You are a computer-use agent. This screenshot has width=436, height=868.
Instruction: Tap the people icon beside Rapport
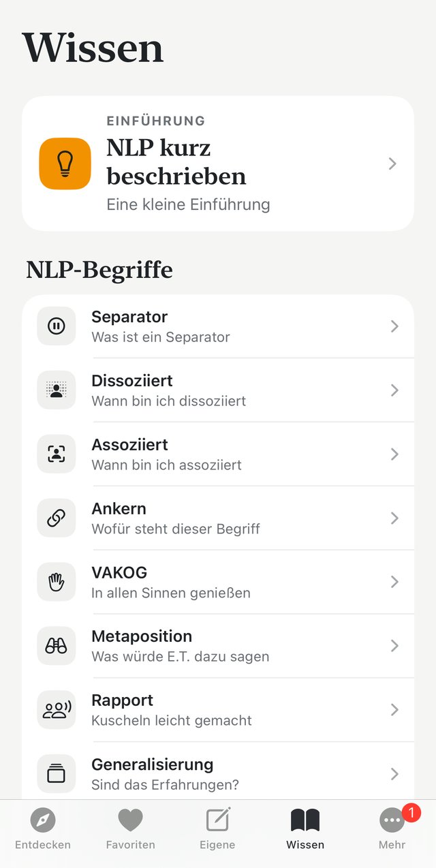tap(57, 711)
